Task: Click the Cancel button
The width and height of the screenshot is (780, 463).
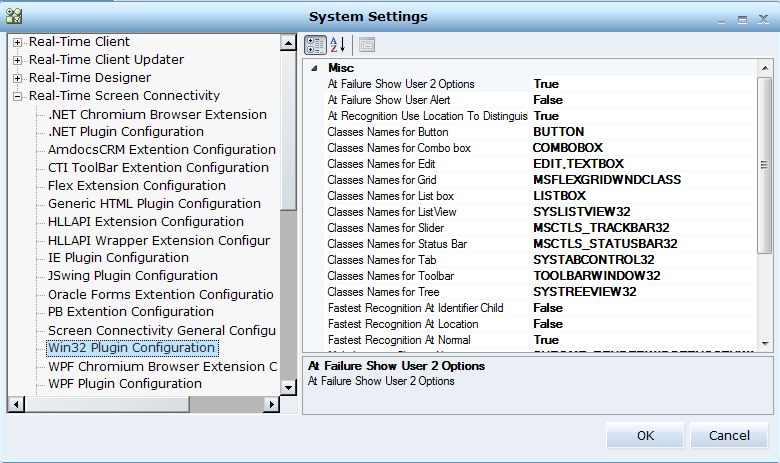Action: [x=729, y=436]
